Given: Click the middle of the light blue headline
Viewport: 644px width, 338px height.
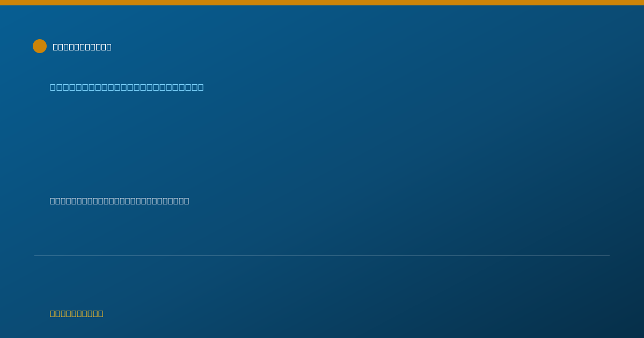Looking at the screenshot, I should 127,87.
